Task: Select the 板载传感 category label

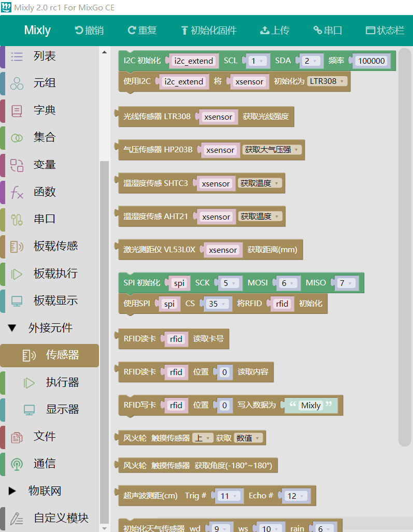Action: click(55, 247)
